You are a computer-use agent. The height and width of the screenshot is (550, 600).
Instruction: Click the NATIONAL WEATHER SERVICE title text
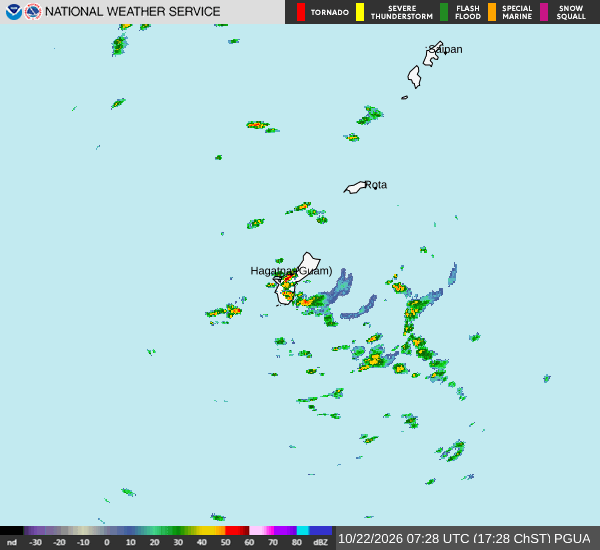click(x=132, y=12)
